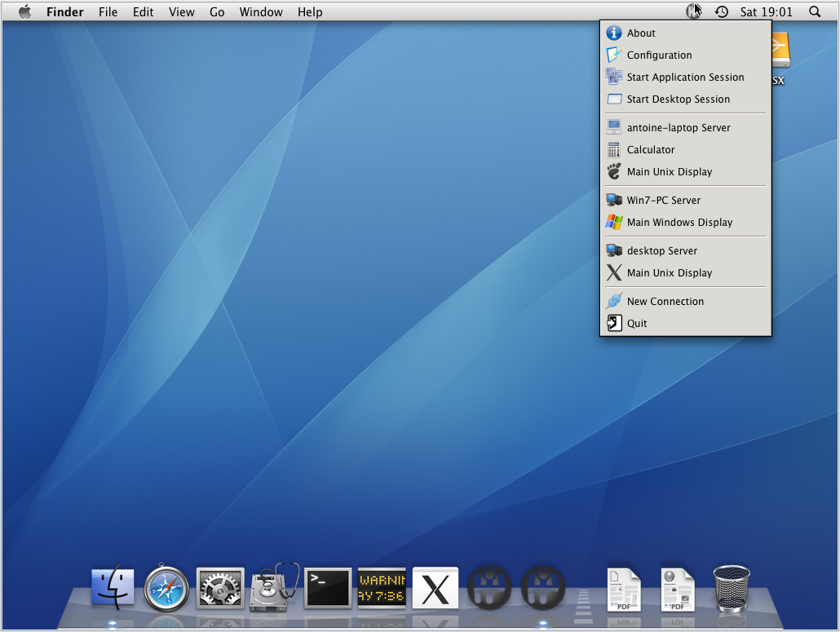Click the second round dark Dock icon with indicator
Image resolution: width=840 pixels, height=632 pixels.
tap(543, 587)
